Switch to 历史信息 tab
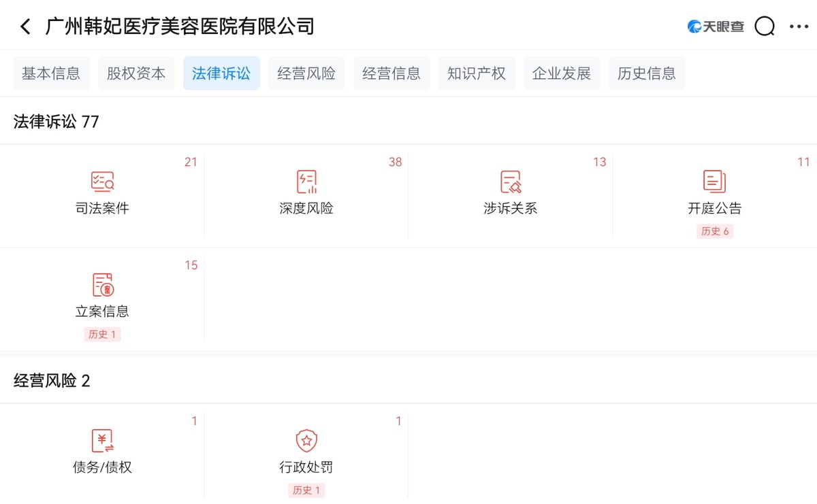 tap(647, 73)
